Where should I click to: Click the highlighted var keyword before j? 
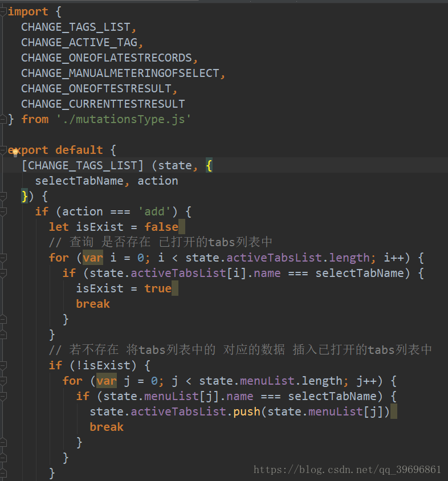click(107, 381)
